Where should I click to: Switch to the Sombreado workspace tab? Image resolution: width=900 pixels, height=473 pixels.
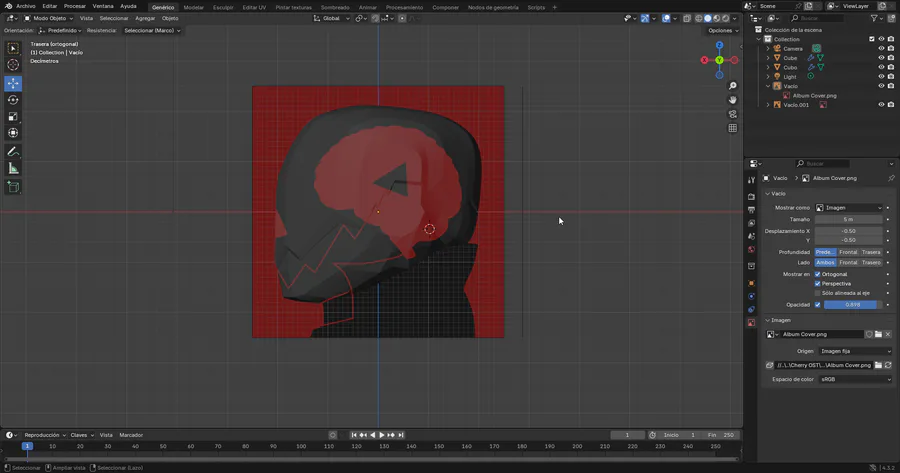(x=335, y=7)
